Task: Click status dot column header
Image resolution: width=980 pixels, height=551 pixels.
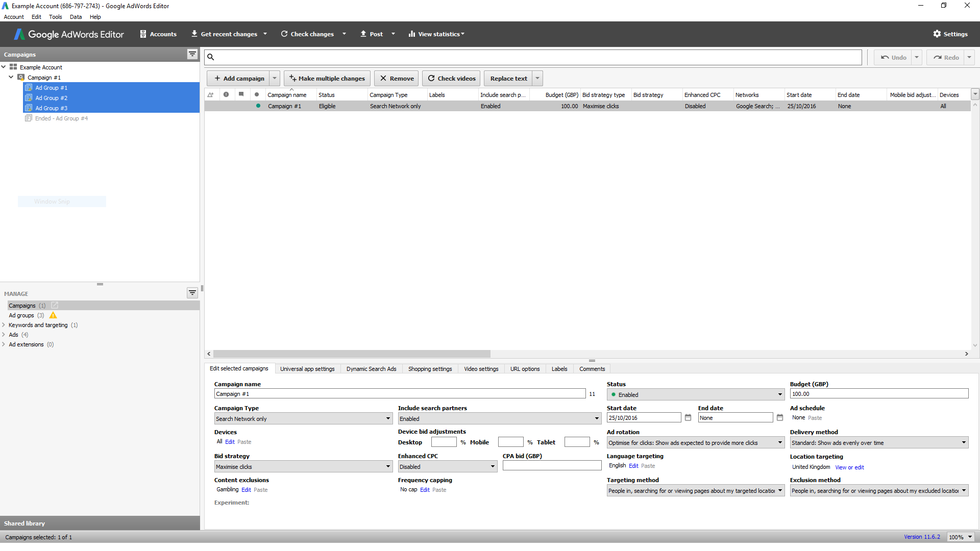Action: tap(257, 94)
